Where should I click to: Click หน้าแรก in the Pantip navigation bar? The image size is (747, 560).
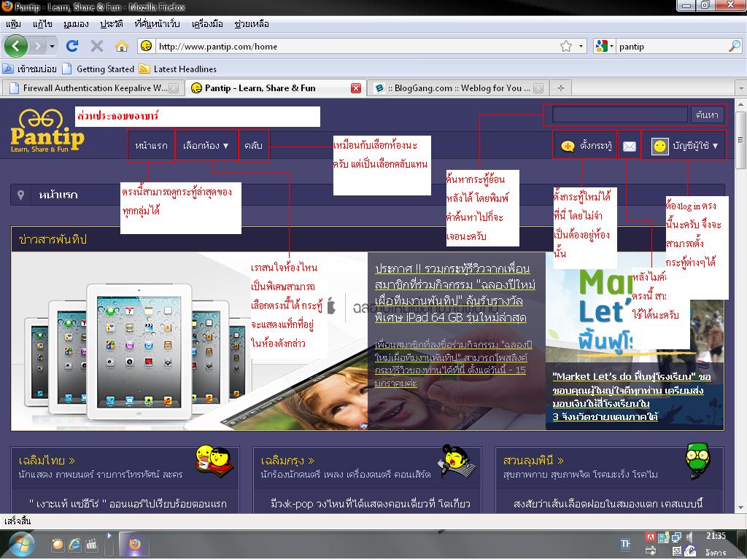click(x=151, y=146)
